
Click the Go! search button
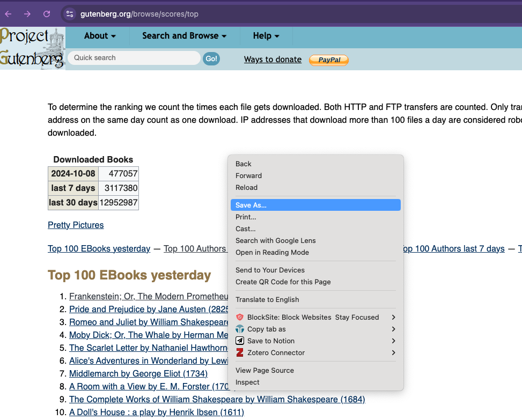pyautogui.click(x=211, y=58)
